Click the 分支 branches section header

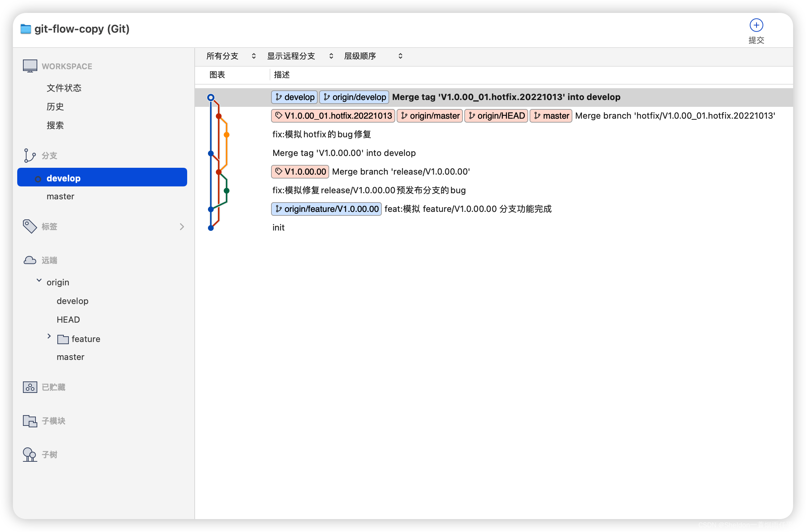[x=49, y=156]
